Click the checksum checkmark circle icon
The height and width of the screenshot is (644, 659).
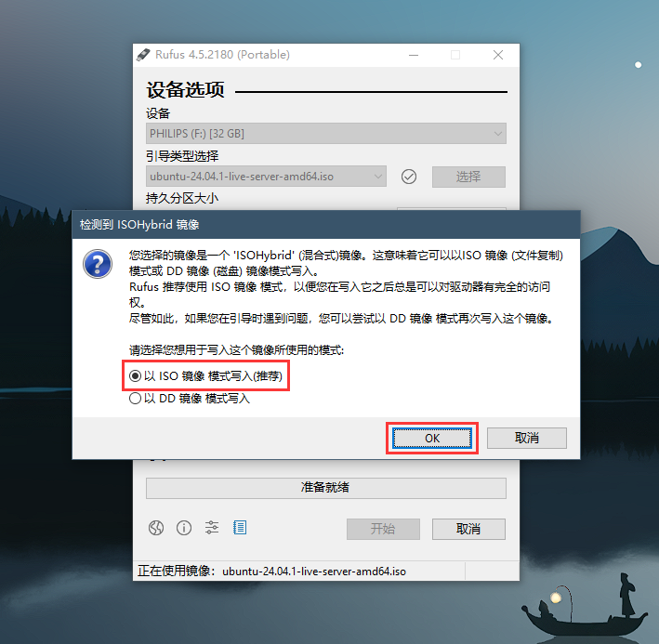point(409,177)
